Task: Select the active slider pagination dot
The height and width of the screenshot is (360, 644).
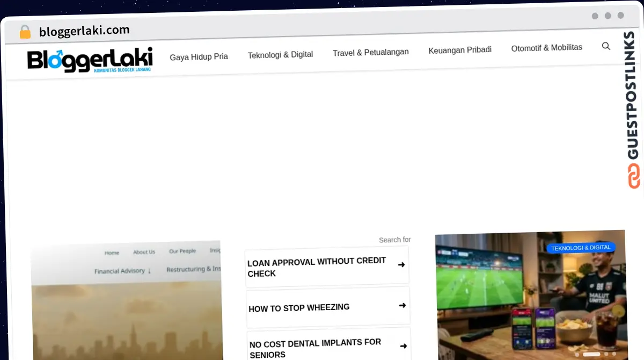Action: click(591, 354)
